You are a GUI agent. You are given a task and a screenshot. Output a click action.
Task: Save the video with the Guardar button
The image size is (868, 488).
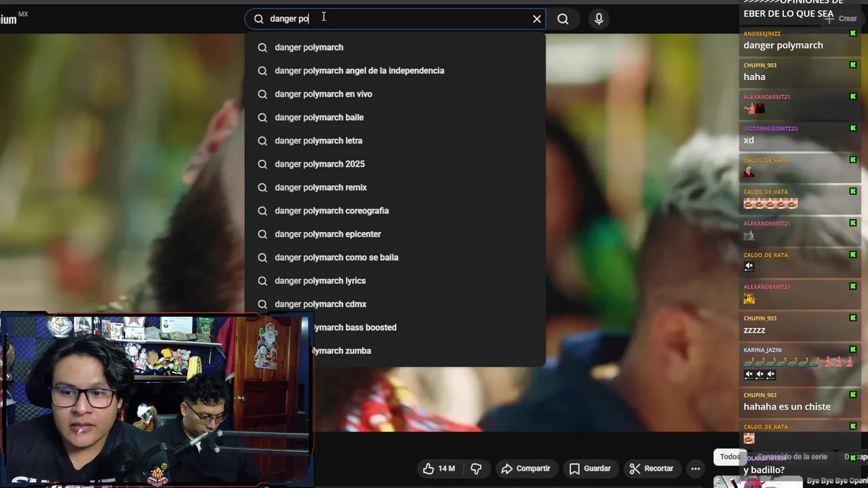pyautogui.click(x=590, y=468)
